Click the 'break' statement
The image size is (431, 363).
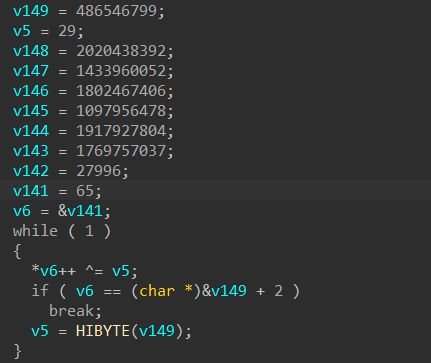pos(71,311)
